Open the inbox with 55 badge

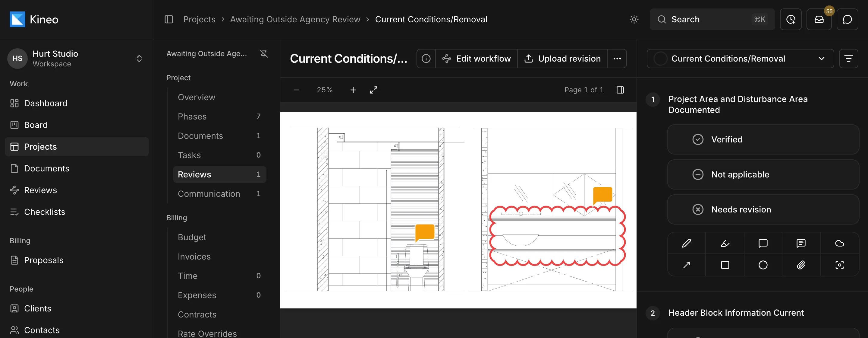819,19
